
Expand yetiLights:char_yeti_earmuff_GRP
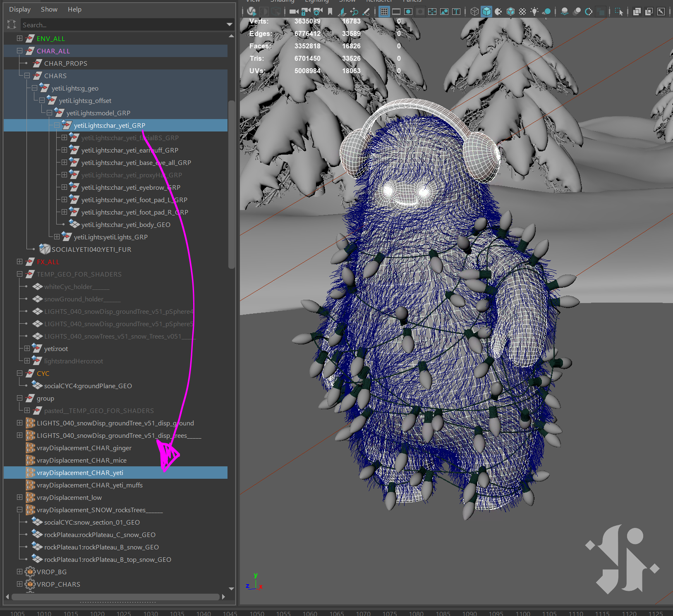click(x=64, y=150)
